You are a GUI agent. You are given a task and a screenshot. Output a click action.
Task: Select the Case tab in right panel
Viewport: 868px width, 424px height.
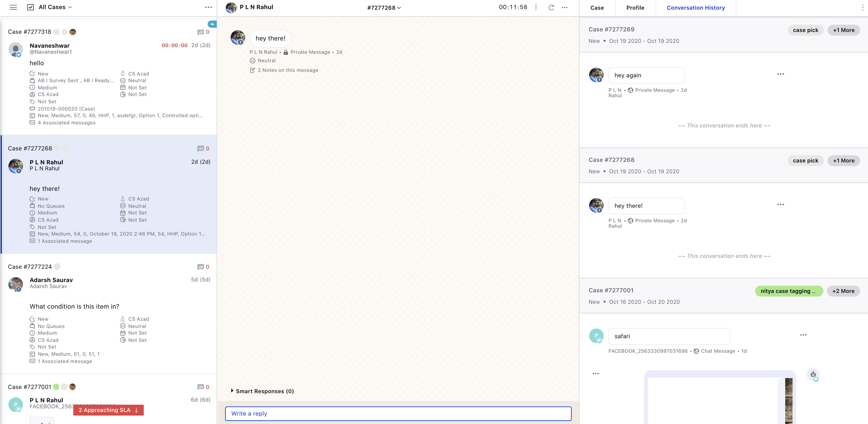[x=597, y=8]
